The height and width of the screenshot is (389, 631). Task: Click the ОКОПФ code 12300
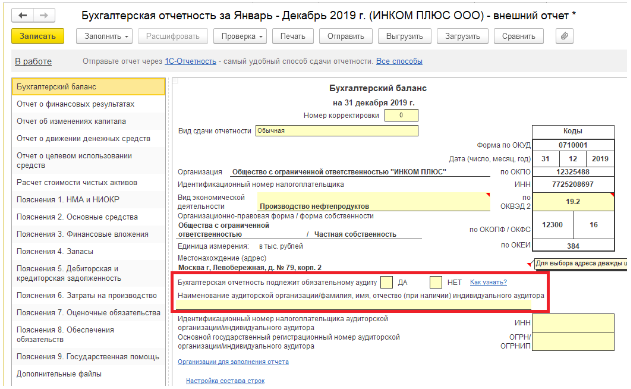553,225
